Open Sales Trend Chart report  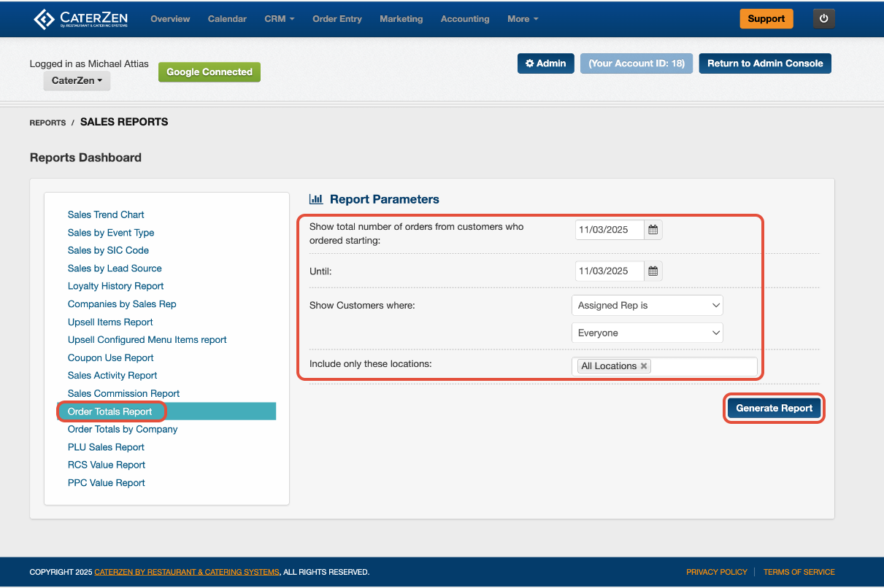(106, 214)
